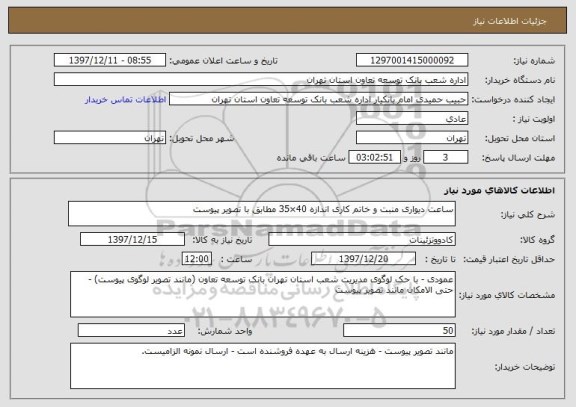Click the section heading اطلاعات کالاهای مورد نیاز

pyautogui.click(x=499, y=190)
